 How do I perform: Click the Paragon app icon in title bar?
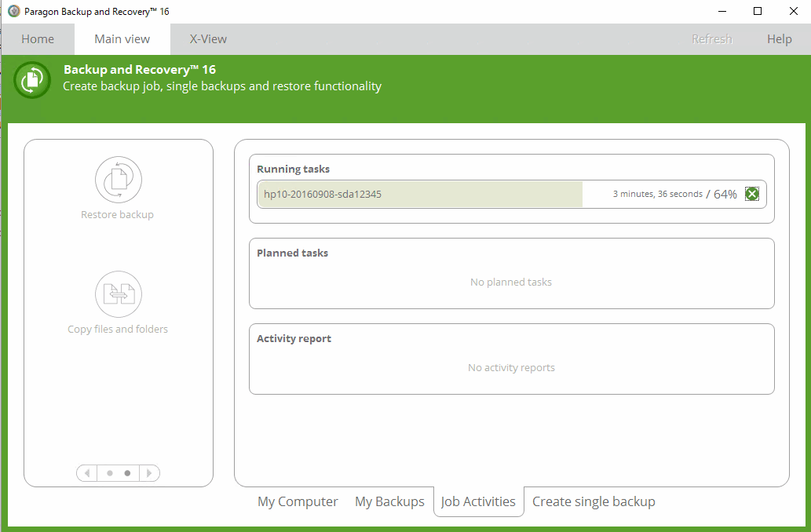coord(14,11)
